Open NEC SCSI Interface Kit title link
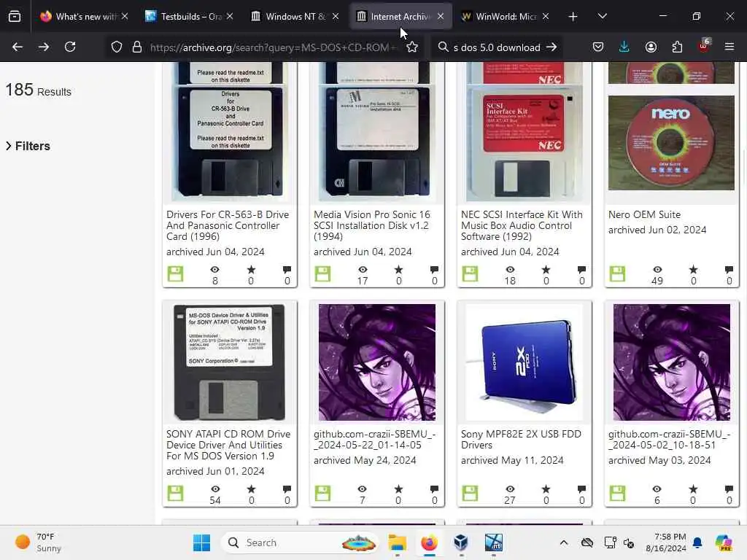Image resolution: width=747 pixels, height=560 pixels. [522, 226]
